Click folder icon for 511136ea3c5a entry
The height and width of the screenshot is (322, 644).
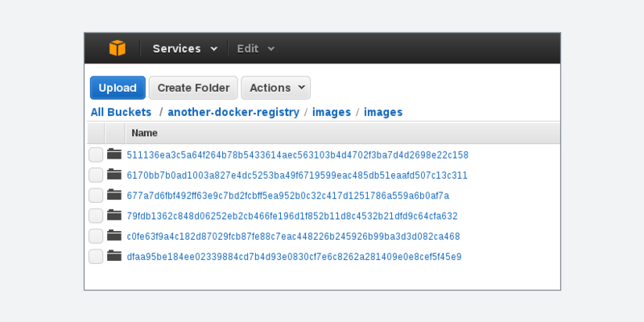click(x=114, y=155)
